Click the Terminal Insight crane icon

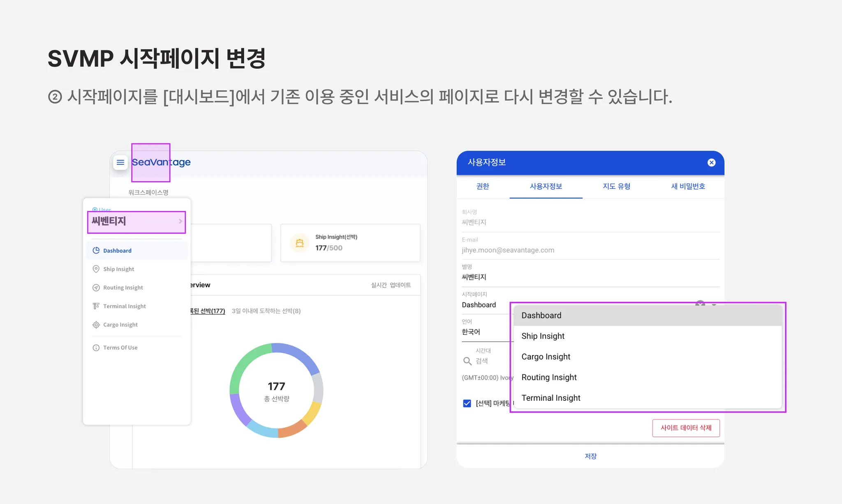tap(96, 306)
